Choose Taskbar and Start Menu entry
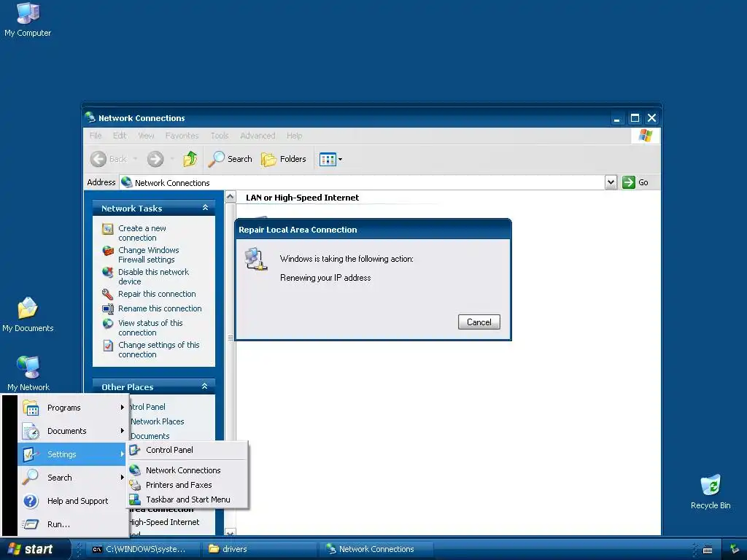This screenshot has height=560, width=747. pos(187,499)
